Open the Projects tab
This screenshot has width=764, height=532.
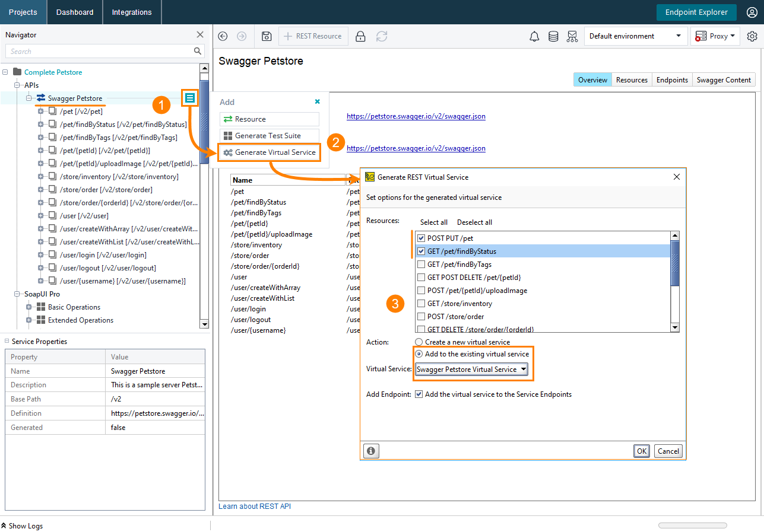click(23, 12)
